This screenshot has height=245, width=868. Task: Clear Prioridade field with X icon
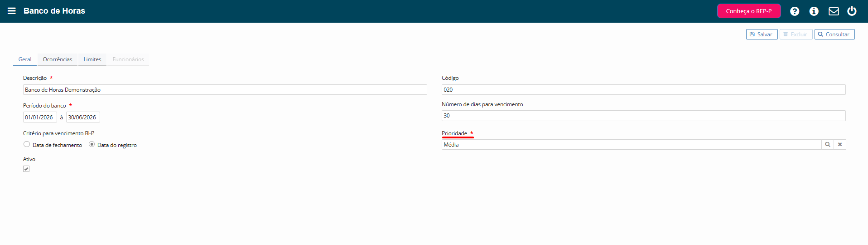840,144
